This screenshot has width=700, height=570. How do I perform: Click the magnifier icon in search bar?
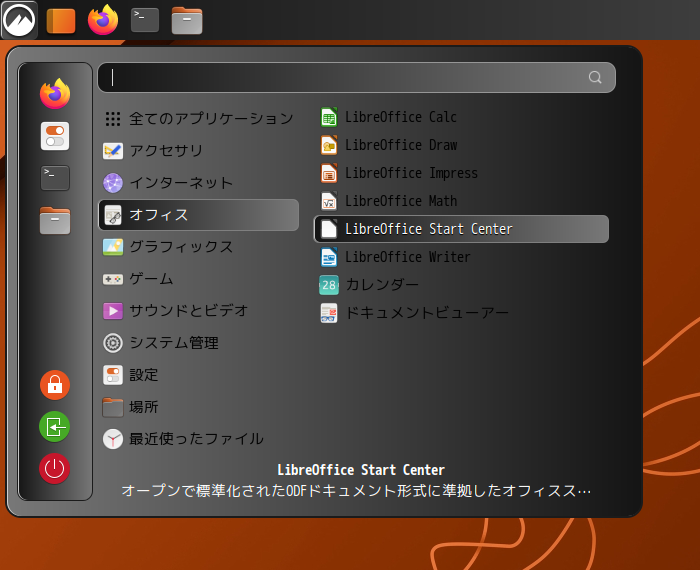click(x=595, y=78)
